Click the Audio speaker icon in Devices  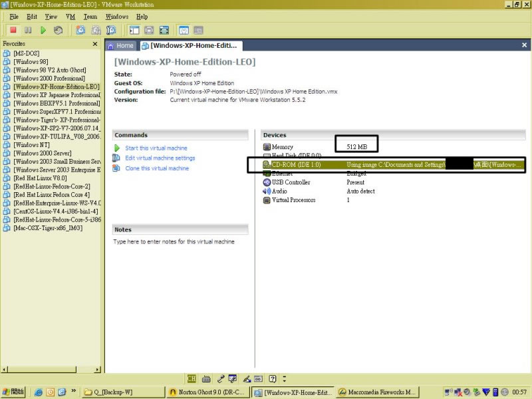[267, 192]
